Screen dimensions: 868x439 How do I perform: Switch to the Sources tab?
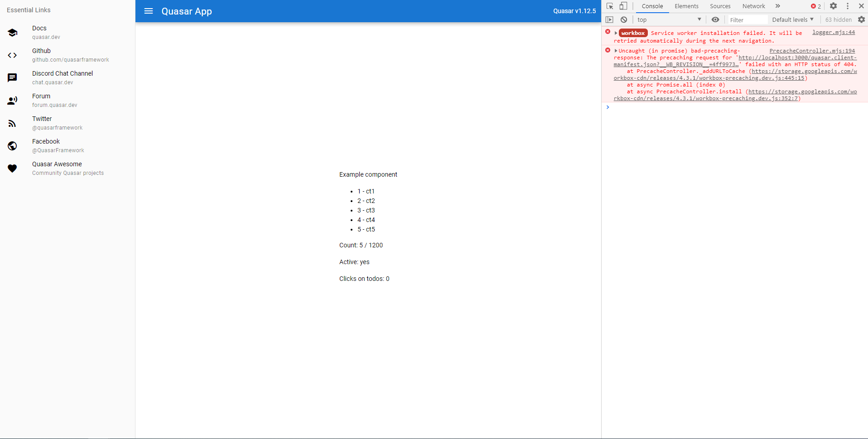click(720, 6)
